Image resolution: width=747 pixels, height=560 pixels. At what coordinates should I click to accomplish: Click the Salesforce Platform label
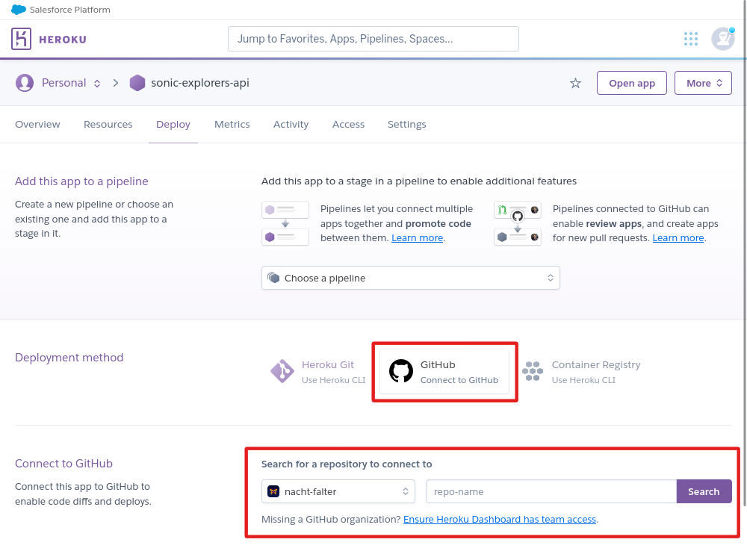pyautogui.click(x=70, y=10)
